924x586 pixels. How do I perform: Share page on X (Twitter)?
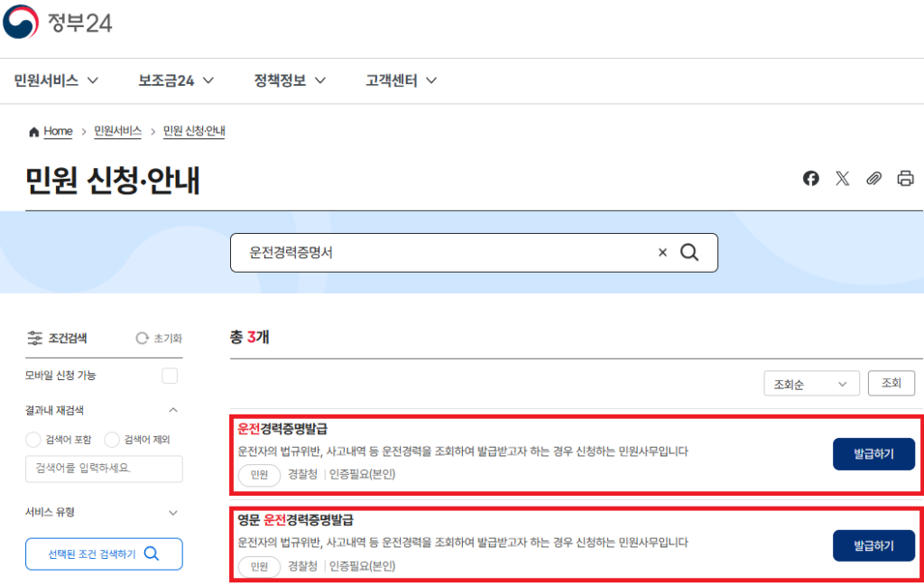click(842, 178)
